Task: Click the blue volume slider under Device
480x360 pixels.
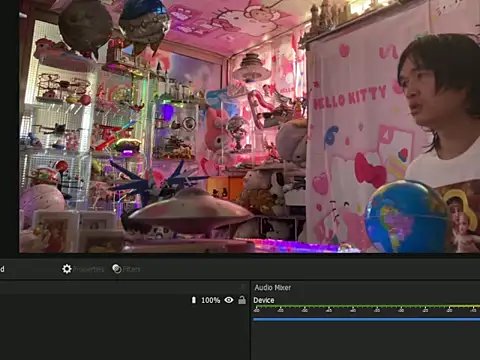Action: 366,319
